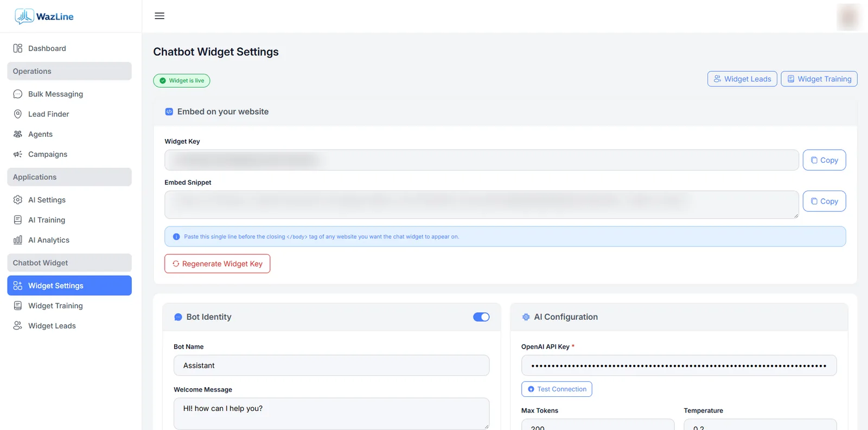Viewport: 868px width, 430px height.
Task: Click the Widget is live status badge
Action: [x=182, y=80]
